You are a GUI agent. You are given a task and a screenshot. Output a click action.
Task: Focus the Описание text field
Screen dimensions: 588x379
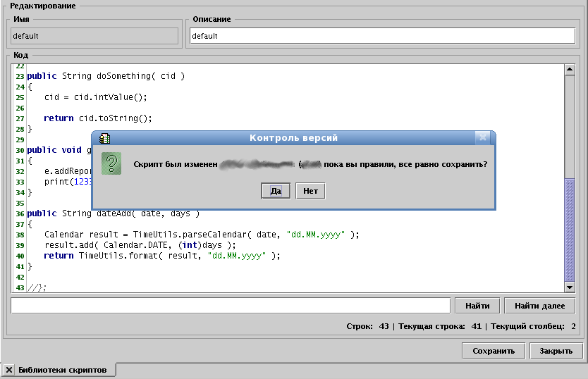(382, 36)
